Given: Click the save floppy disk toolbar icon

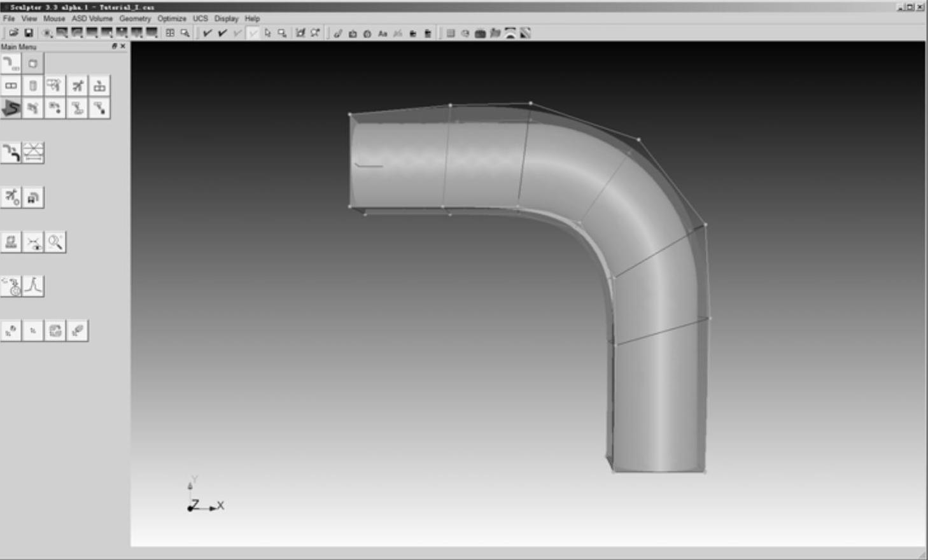Looking at the screenshot, I should tap(29, 33).
